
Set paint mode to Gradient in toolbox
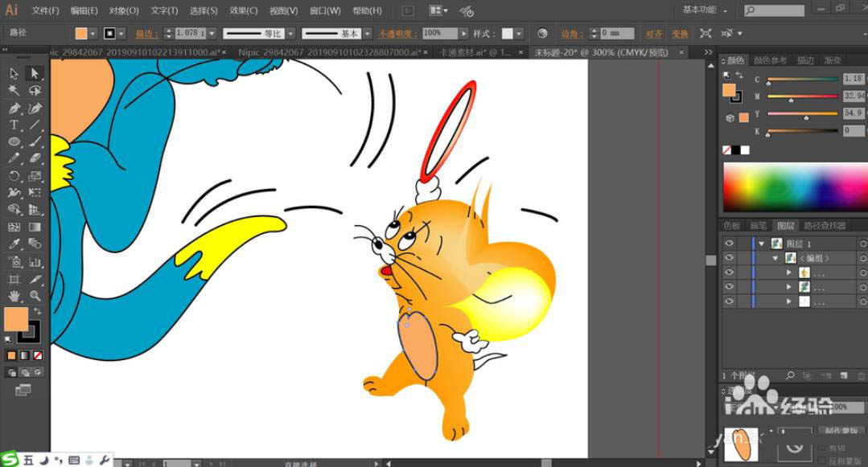25,356
